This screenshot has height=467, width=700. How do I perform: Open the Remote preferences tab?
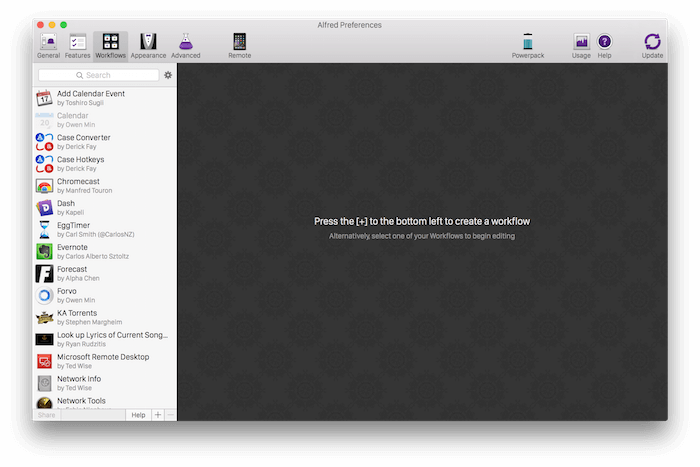(240, 46)
